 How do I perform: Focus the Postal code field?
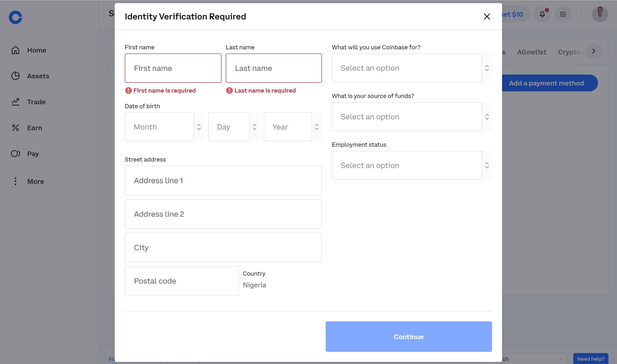pos(182,281)
